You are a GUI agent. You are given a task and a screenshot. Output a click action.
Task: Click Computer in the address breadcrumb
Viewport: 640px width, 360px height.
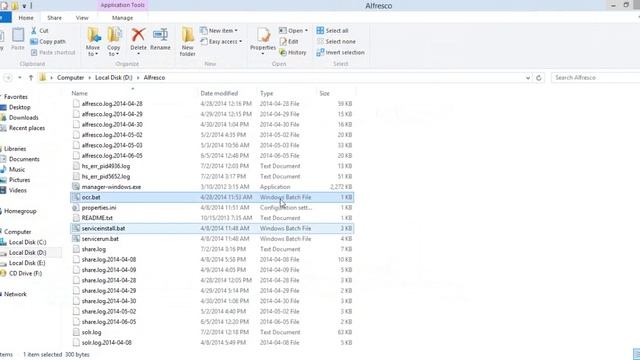pos(70,78)
